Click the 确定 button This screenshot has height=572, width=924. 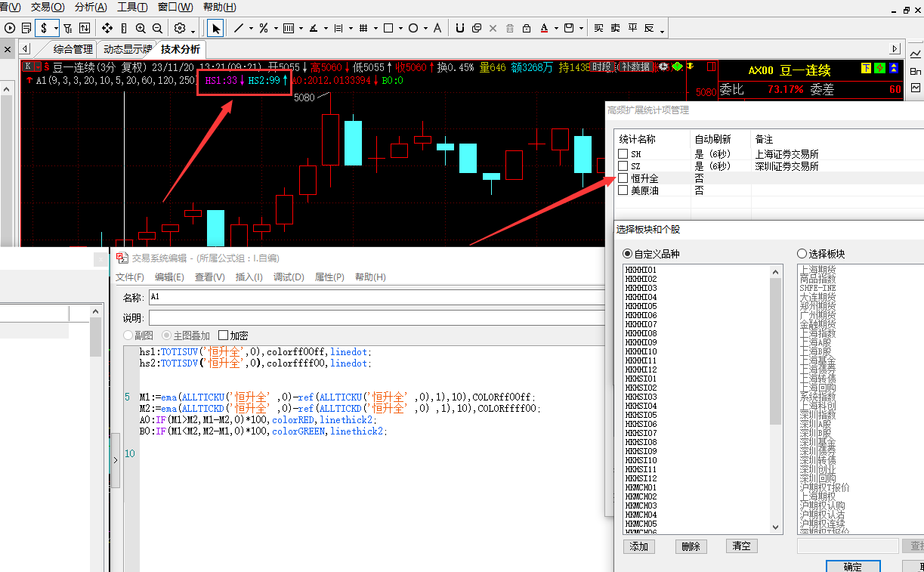click(x=852, y=566)
